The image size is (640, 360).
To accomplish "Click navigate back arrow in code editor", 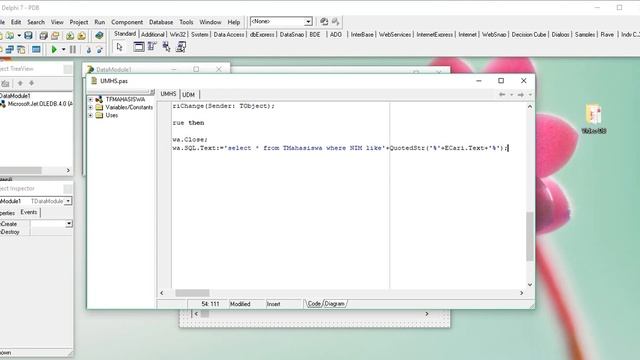I will pos(502,95).
